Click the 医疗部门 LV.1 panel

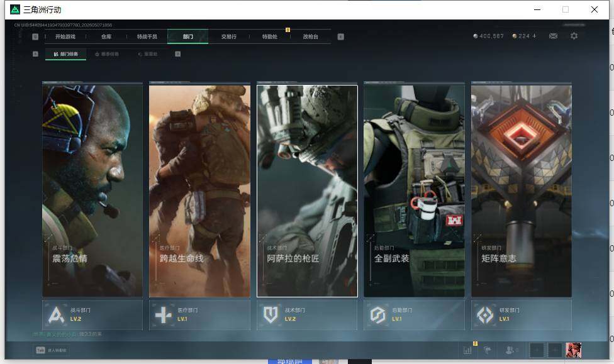(x=199, y=315)
